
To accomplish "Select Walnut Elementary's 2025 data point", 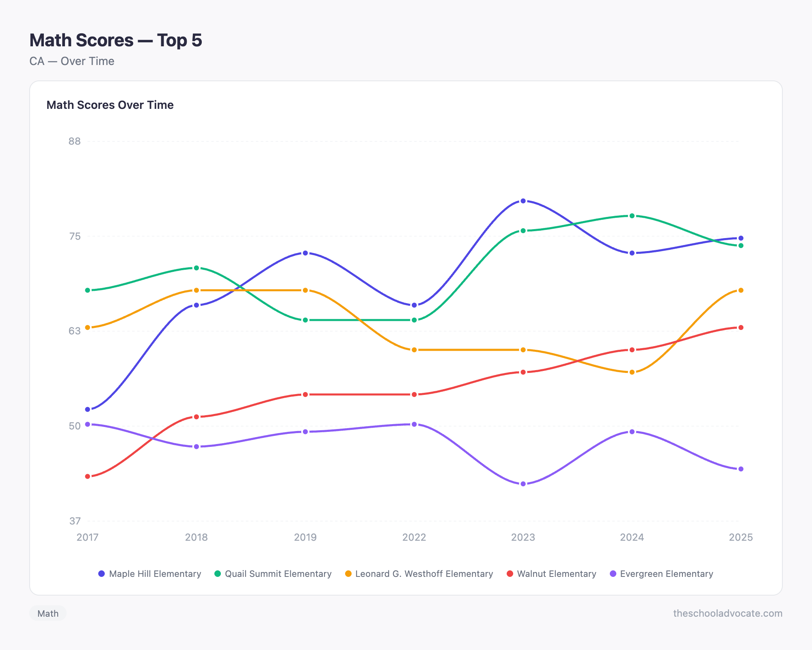I will 741,327.
